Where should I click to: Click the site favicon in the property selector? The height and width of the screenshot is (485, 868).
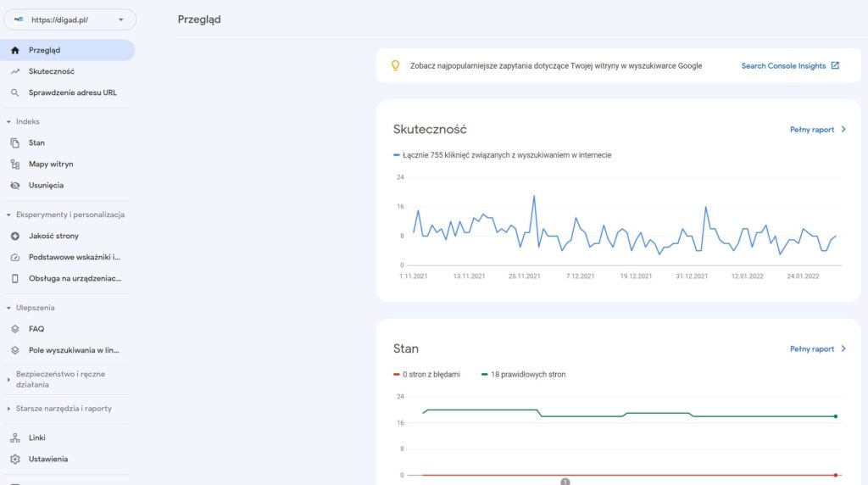(19, 20)
